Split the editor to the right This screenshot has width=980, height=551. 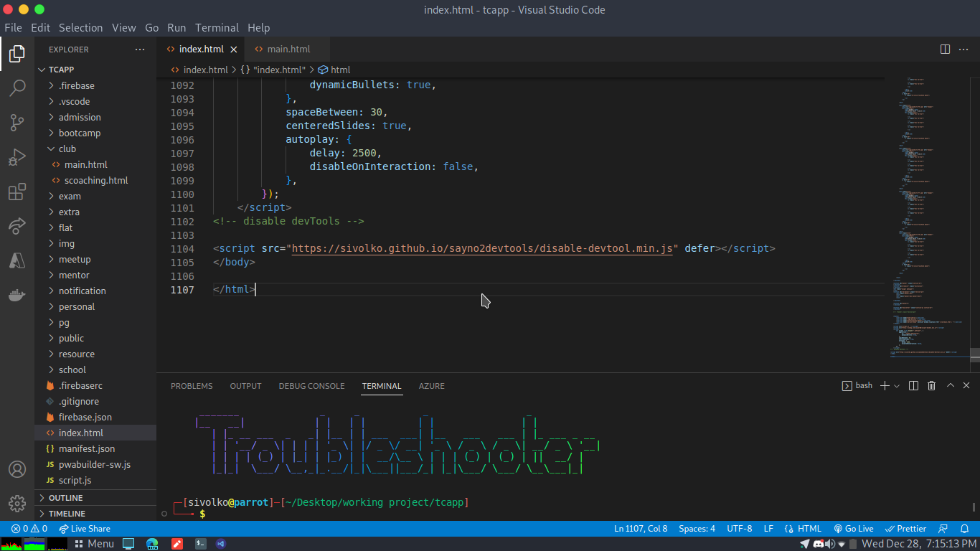pyautogui.click(x=946, y=50)
